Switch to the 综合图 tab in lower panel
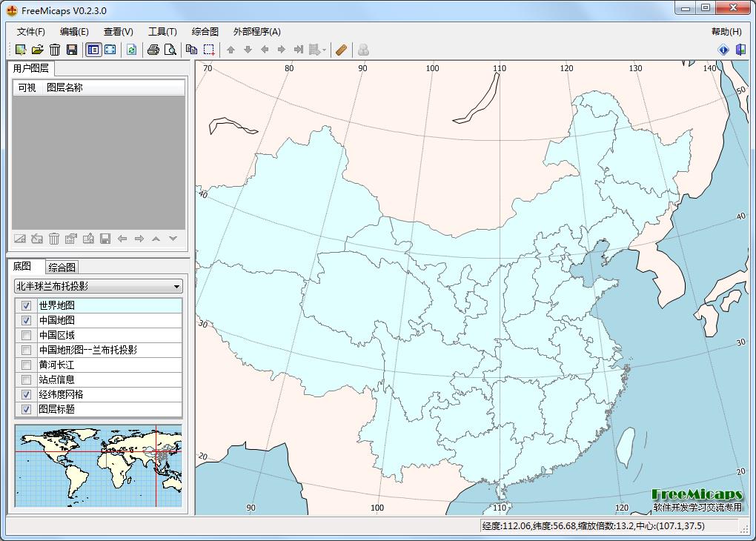 62,267
